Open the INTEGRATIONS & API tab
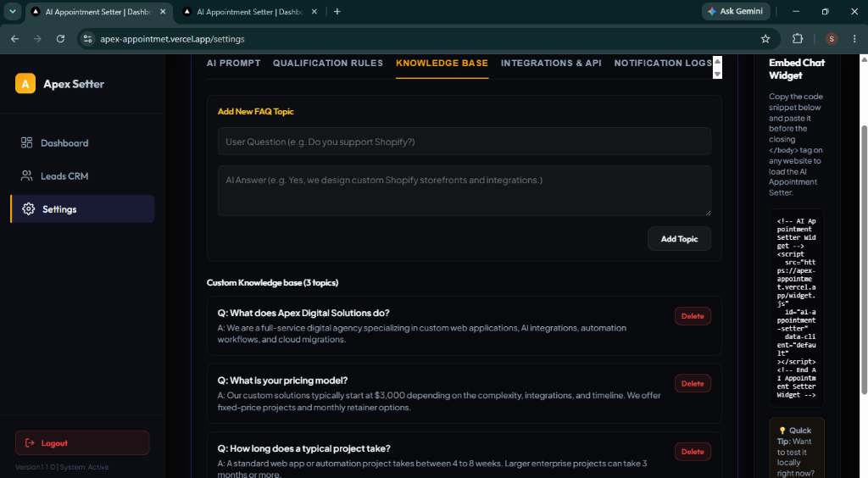Viewport: 868px width, 478px height. pyautogui.click(x=551, y=63)
